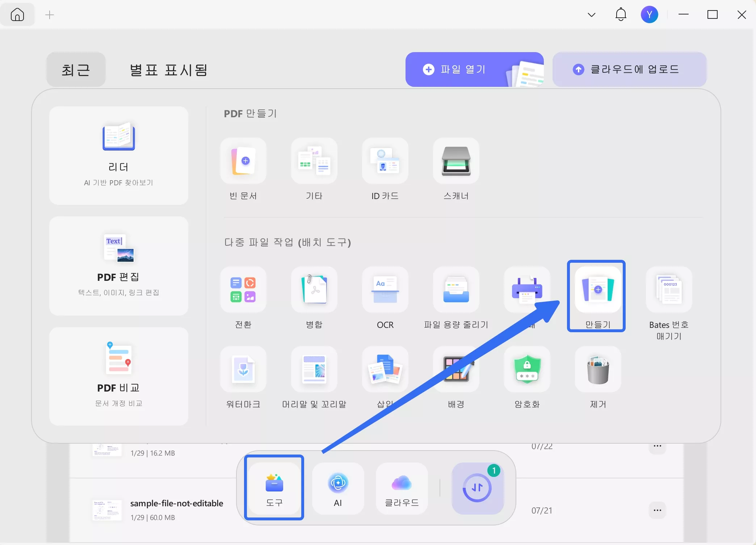
Task: Click the 클라우드에 업로드 button
Action: point(629,69)
